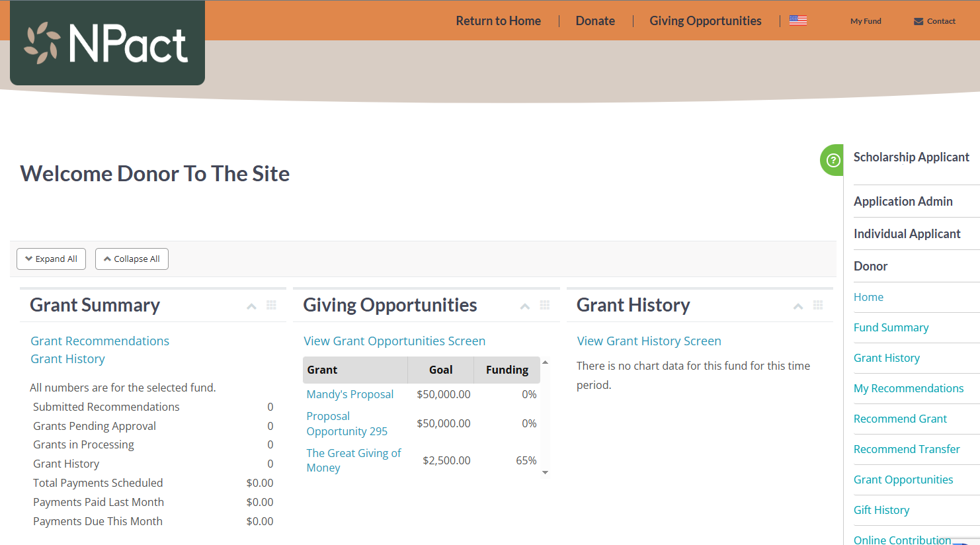Select the US flag language icon
The image size is (980, 545).
(798, 21)
